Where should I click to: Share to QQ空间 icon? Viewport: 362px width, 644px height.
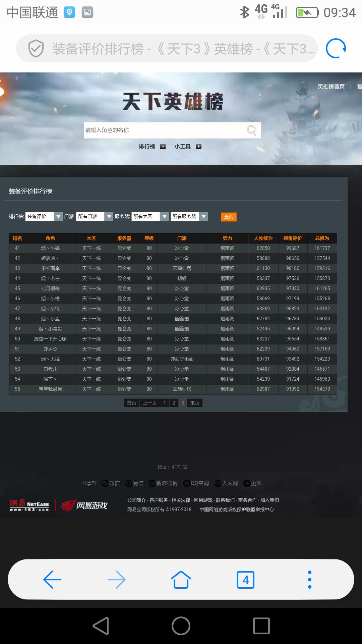(x=187, y=483)
